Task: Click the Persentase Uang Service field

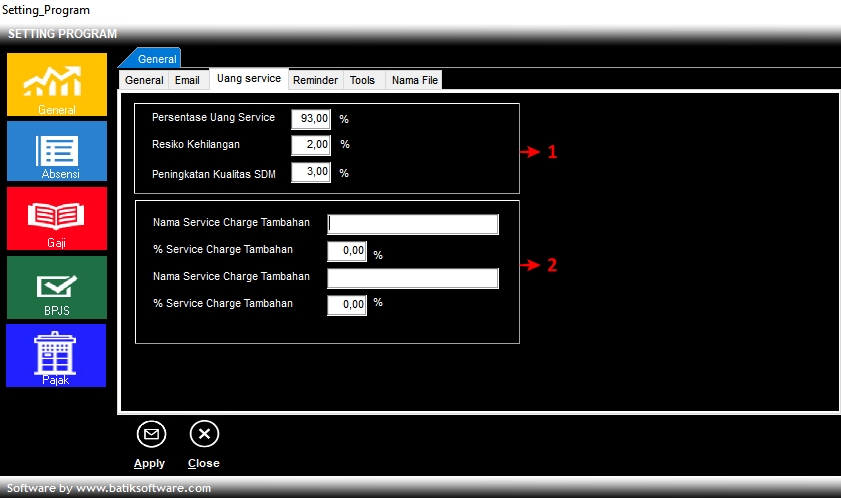Action: (310, 119)
